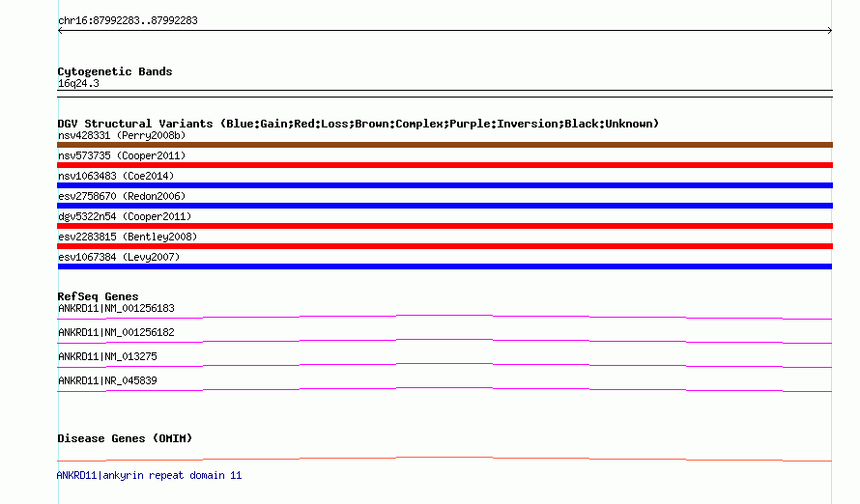
Task: Select variant label esv1067384 (Levy2007)
Action: click(x=119, y=257)
